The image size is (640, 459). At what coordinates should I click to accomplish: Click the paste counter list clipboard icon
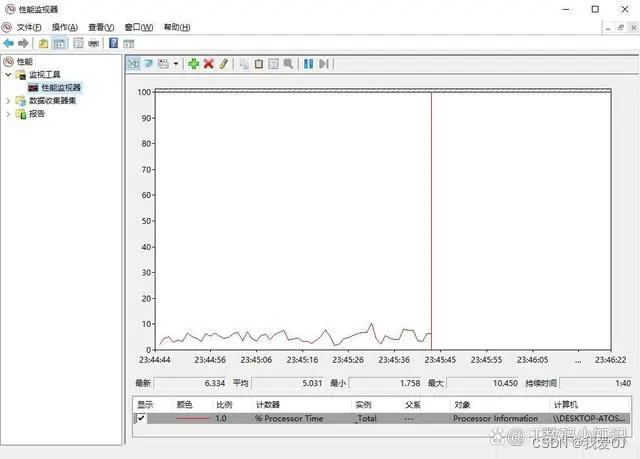[x=259, y=64]
